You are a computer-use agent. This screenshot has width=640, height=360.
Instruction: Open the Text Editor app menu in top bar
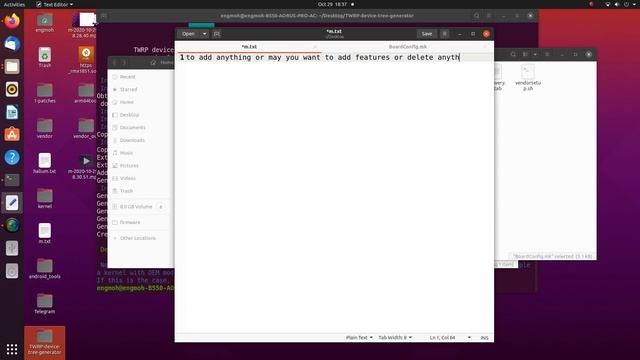click(54, 4)
